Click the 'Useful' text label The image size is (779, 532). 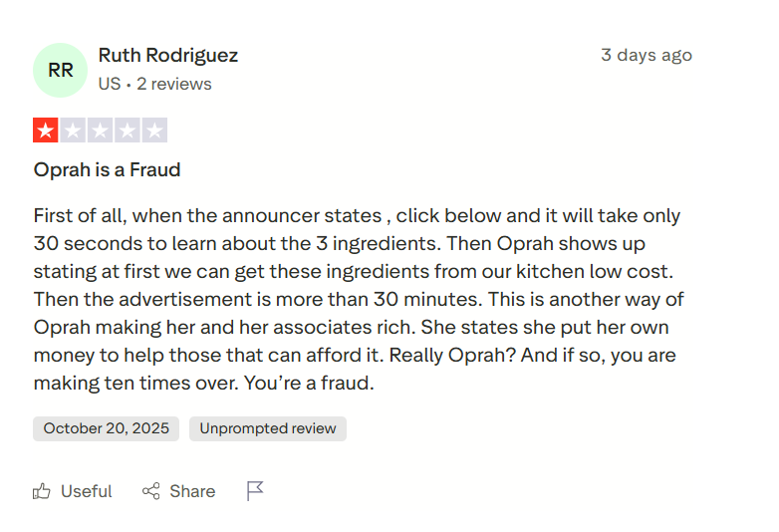[x=87, y=491]
